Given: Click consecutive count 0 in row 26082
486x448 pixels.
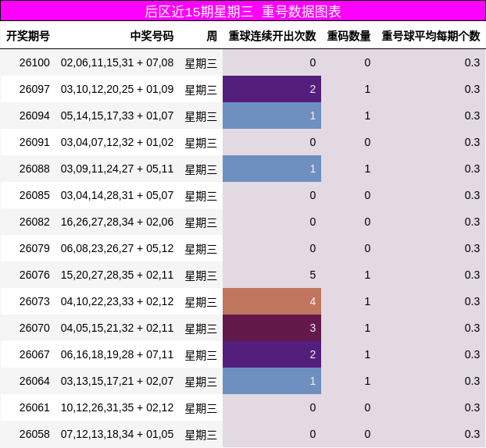Looking at the screenshot, I should (x=313, y=222).
